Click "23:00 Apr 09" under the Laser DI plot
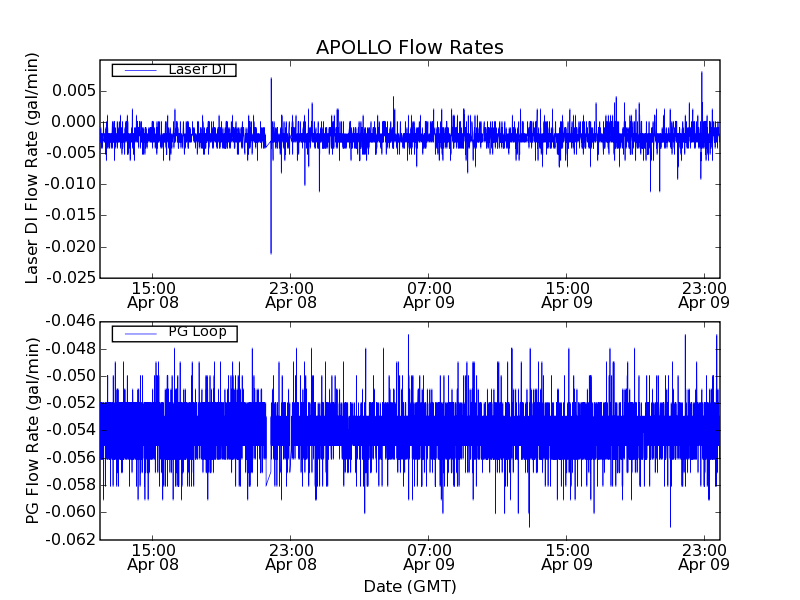800x600 pixels. click(704, 296)
